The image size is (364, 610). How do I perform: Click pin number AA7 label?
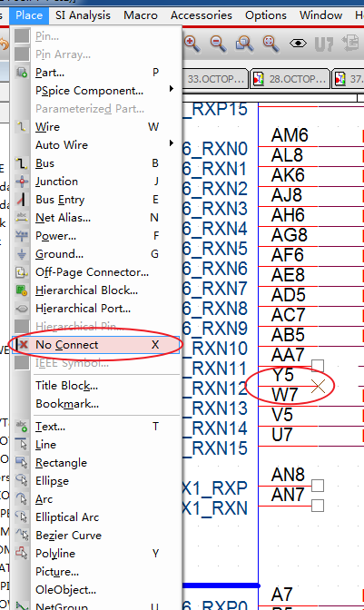coord(288,355)
